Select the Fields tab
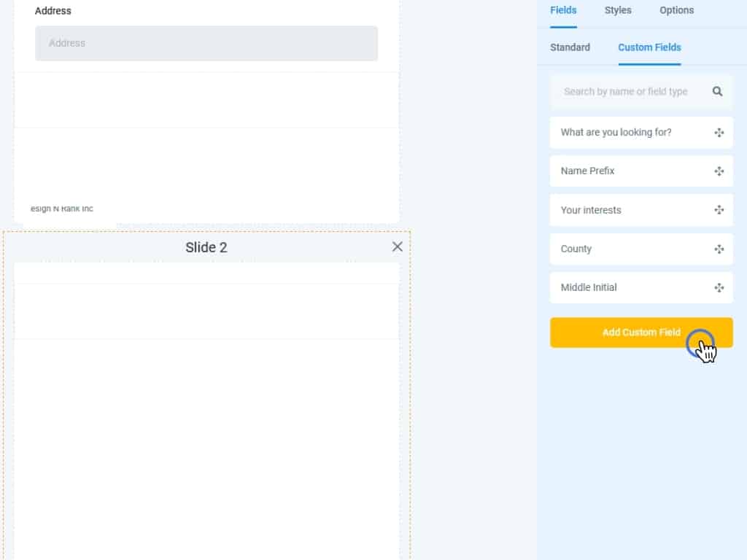This screenshot has height=560, width=747. pos(563,10)
